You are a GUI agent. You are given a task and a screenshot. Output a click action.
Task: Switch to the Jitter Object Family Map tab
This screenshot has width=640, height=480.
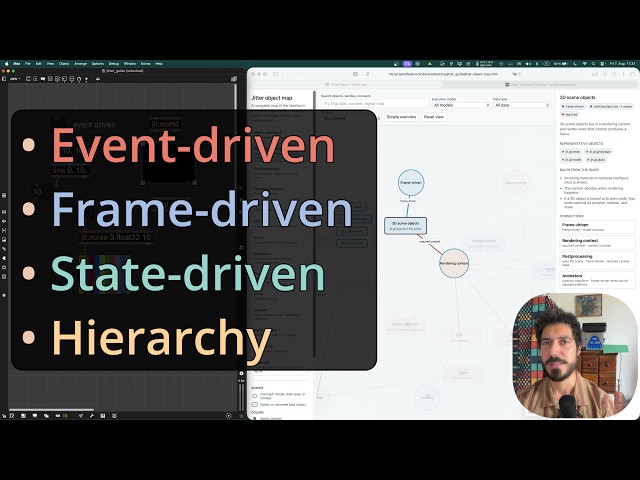(346, 84)
